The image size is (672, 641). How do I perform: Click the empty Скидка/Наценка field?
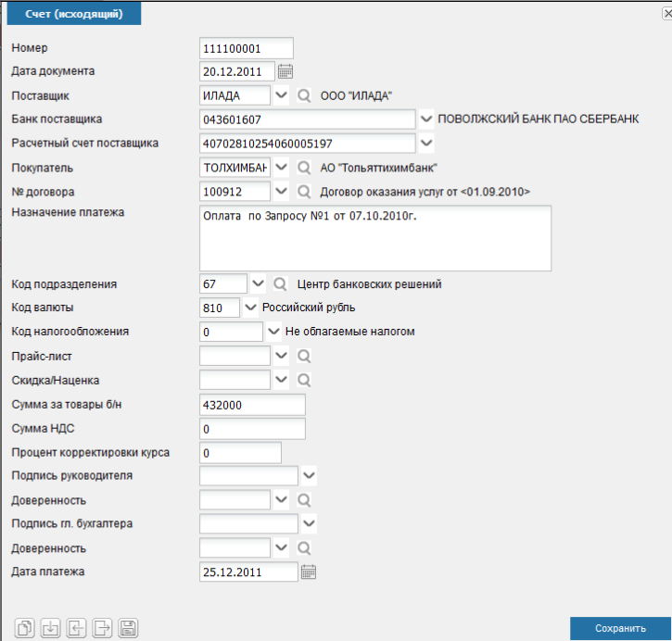tap(235, 380)
